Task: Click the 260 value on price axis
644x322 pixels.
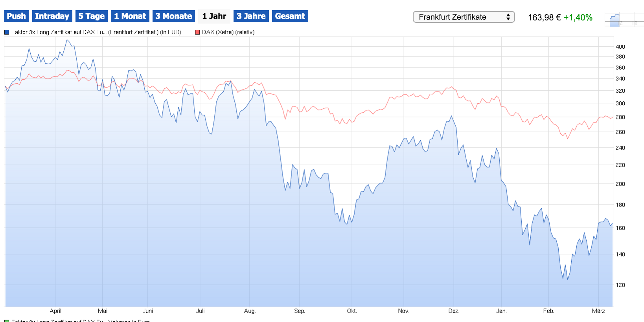Action: pyautogui.click(x=620, y=132)
